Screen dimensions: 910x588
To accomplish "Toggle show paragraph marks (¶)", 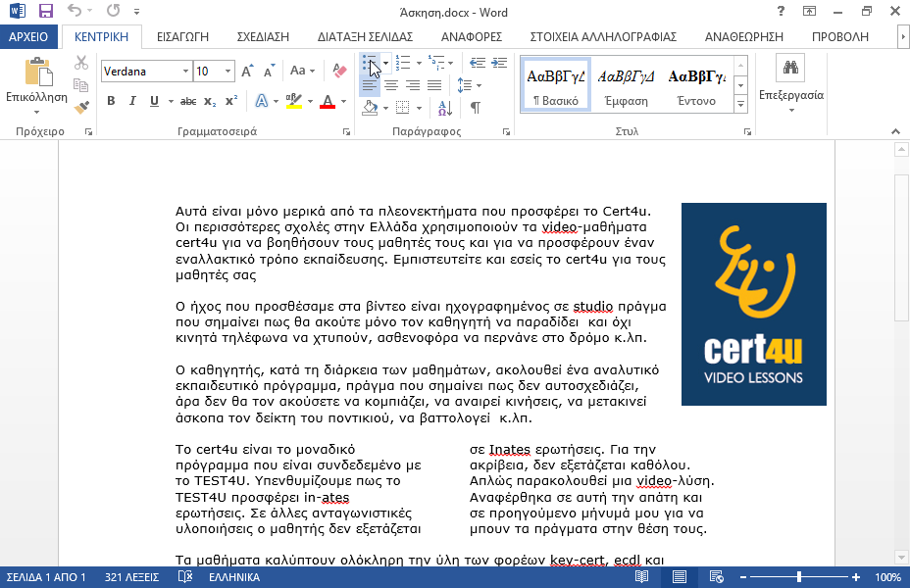I will pyautogui.click(x=475, y=107).
